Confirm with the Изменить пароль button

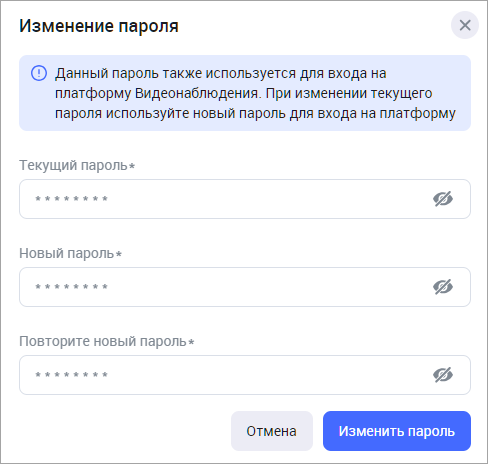pyautogui.click(x=397, y=431)
